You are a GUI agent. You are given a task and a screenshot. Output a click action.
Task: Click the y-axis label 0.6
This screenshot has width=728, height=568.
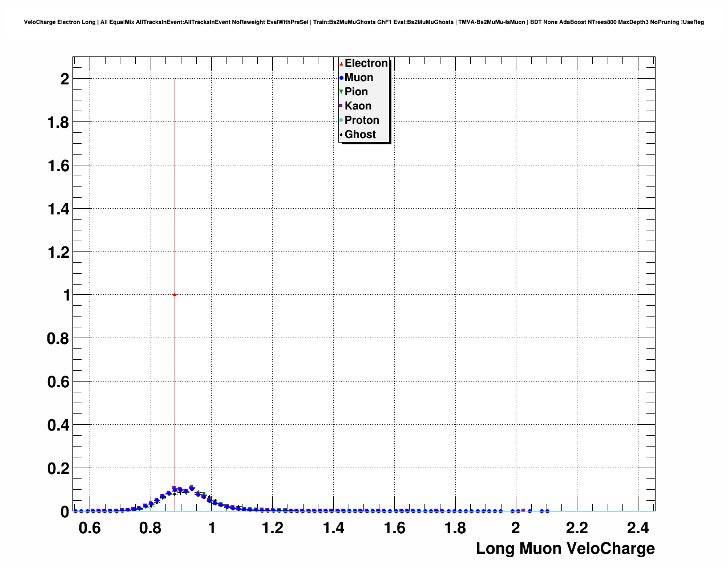pyautogui.click(x=58, y=382)
